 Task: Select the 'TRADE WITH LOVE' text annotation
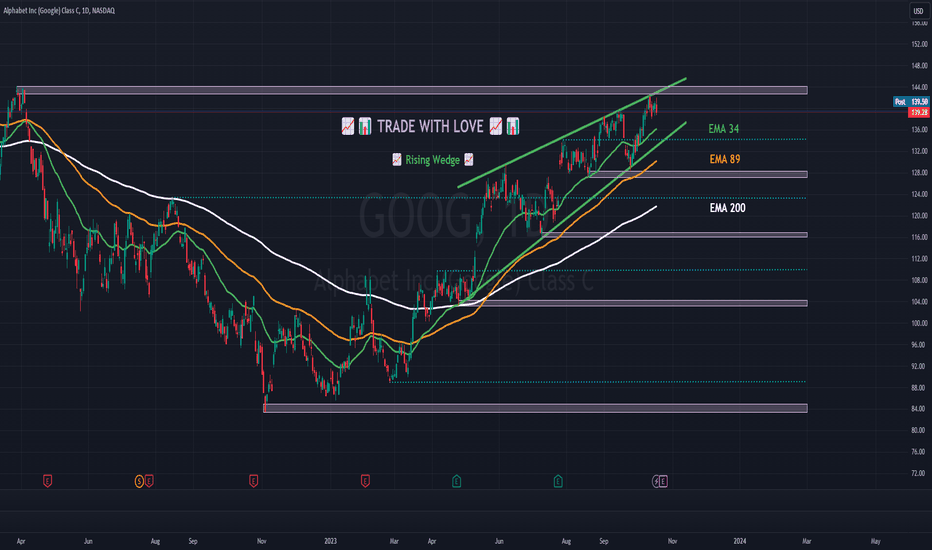pos(430,126)
